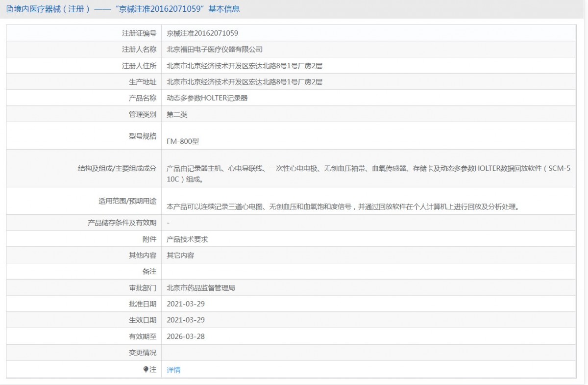Click the 注册人名称 label

pyautogui.click(x=139, y=49)
